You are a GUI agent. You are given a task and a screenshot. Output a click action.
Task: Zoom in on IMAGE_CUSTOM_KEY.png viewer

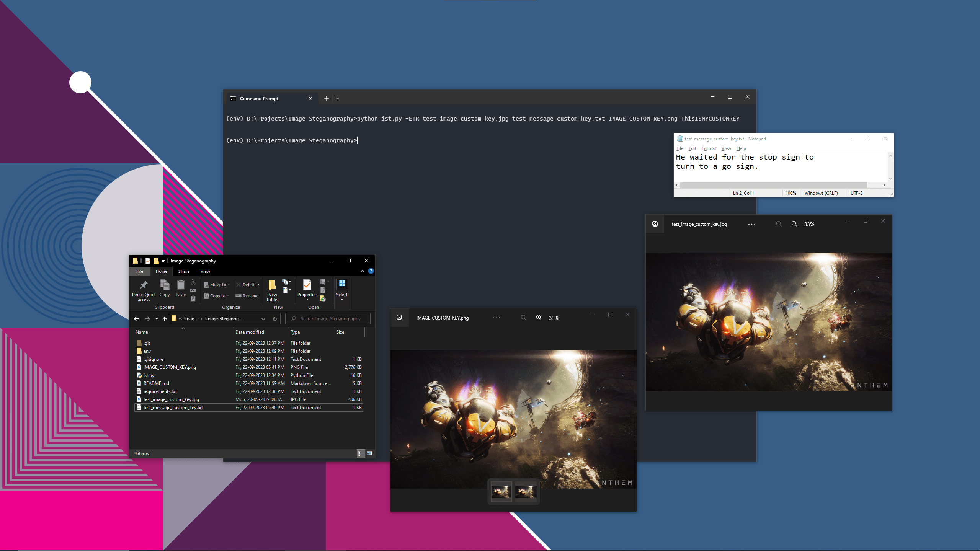539,318
